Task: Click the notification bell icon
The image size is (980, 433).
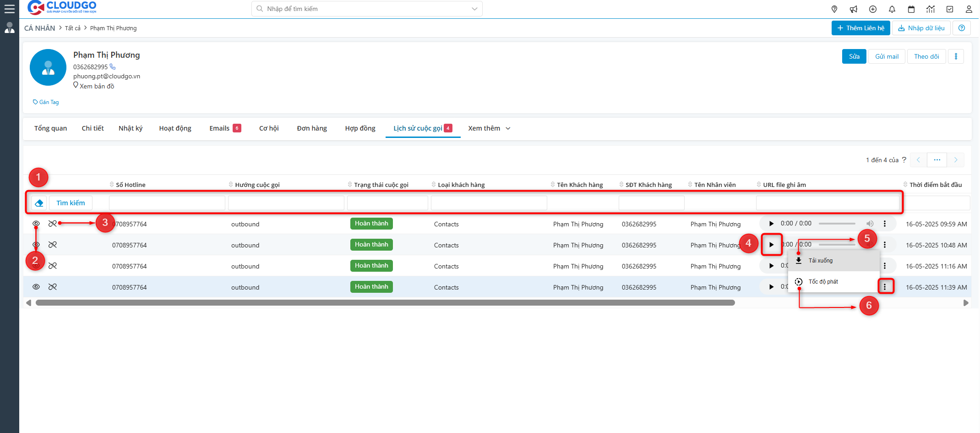Action: (892, 9)
